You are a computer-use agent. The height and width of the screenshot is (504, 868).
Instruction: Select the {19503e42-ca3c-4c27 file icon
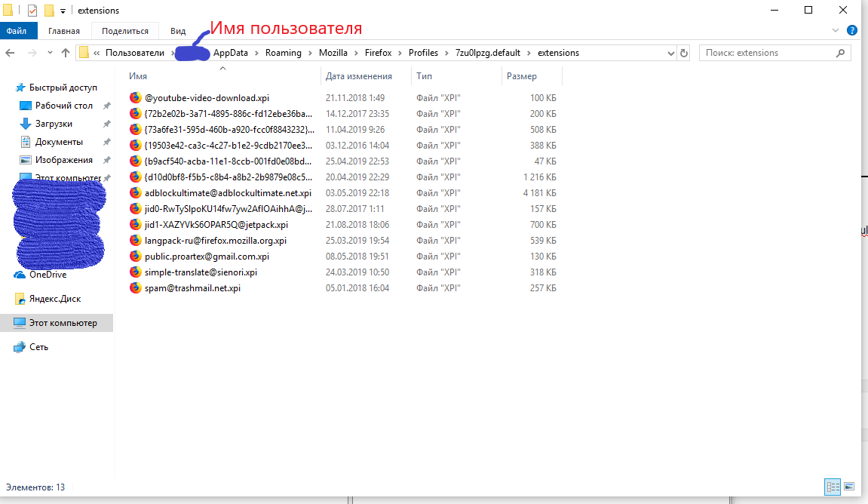pyautogui.click(x=136, y=145)
